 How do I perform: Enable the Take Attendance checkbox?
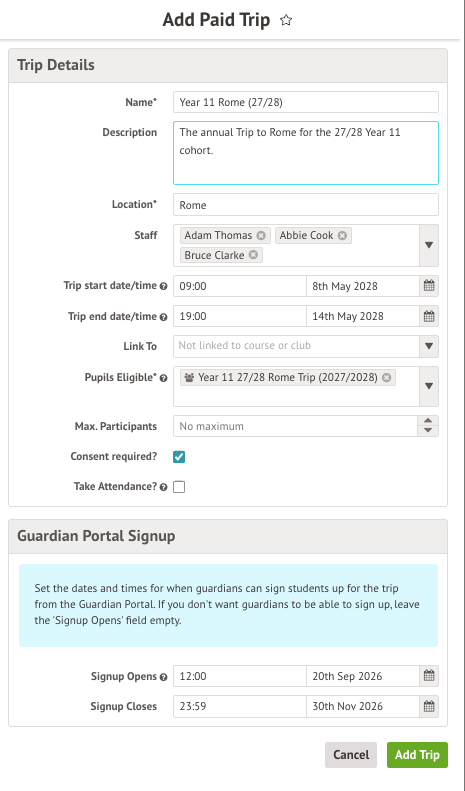pos(179,487)
